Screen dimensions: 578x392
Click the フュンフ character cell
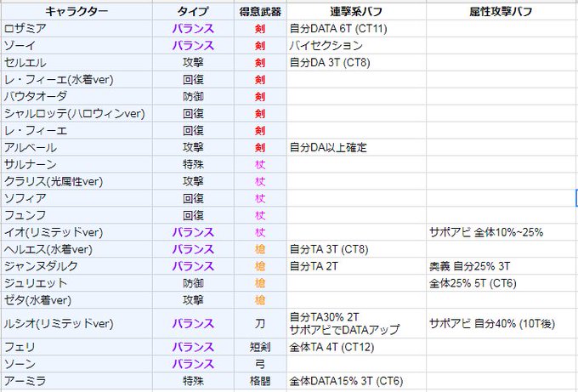tap(76, 215)
